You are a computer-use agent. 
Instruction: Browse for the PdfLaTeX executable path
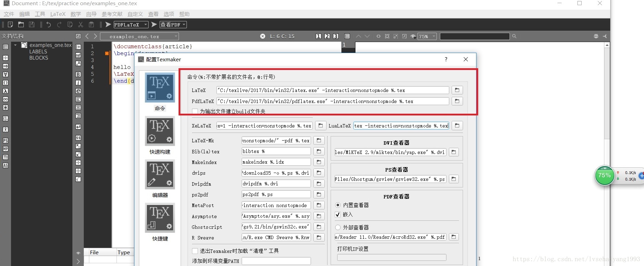(x=457, y=101)
